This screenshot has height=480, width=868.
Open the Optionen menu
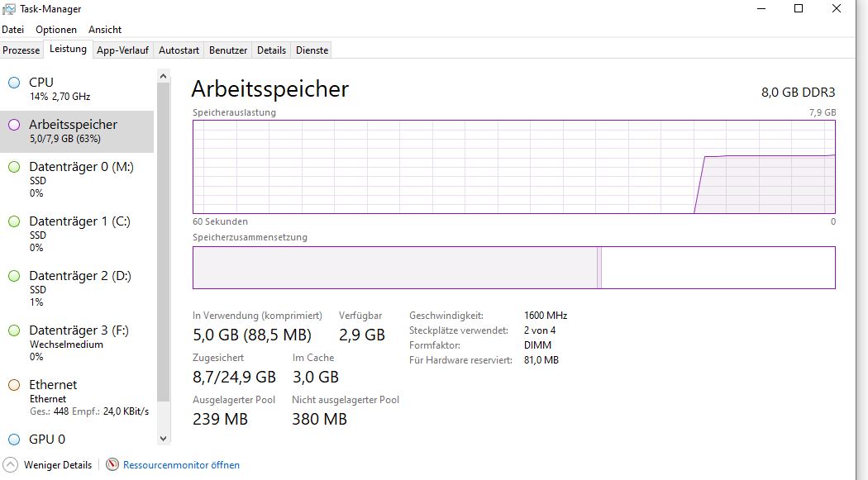coord(56,30)
